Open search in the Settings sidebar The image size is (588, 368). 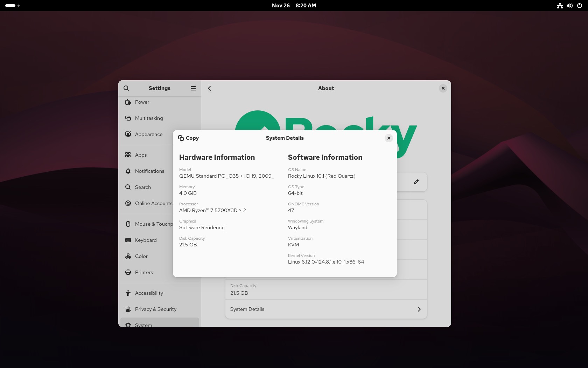[126, 88]
